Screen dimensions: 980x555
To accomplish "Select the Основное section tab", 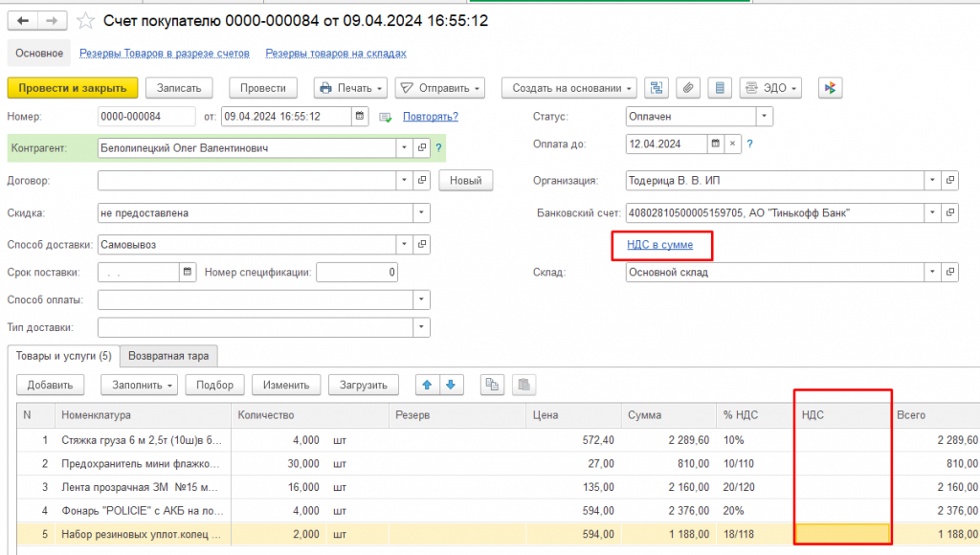I will click(x=39, y=54).
